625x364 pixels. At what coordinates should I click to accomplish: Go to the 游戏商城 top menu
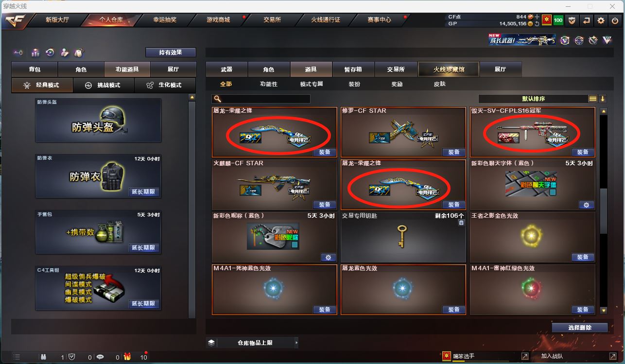218,20
